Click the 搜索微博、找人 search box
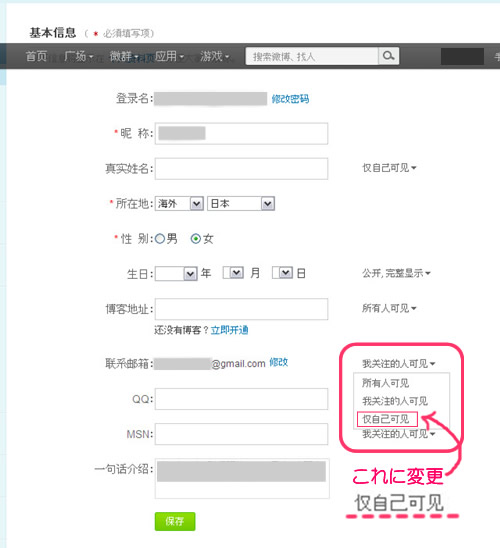500x548 pixels. click(x=312, y=56)
